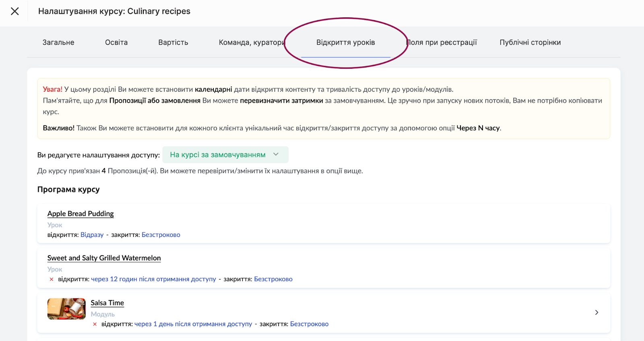Edit Apple Bread Pudding closing 'Безстроково'
This screenshot has height=341, width=644.
161,235
